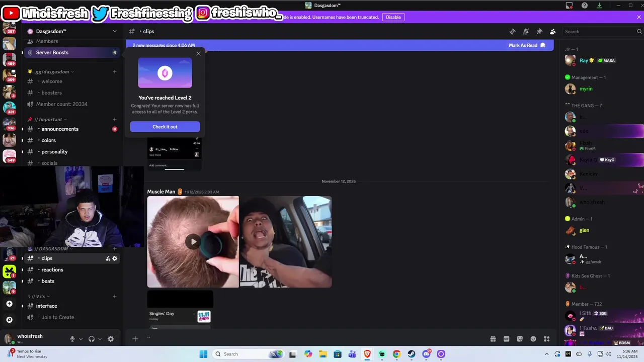Show hidden system tray icons

click(547, 354)
